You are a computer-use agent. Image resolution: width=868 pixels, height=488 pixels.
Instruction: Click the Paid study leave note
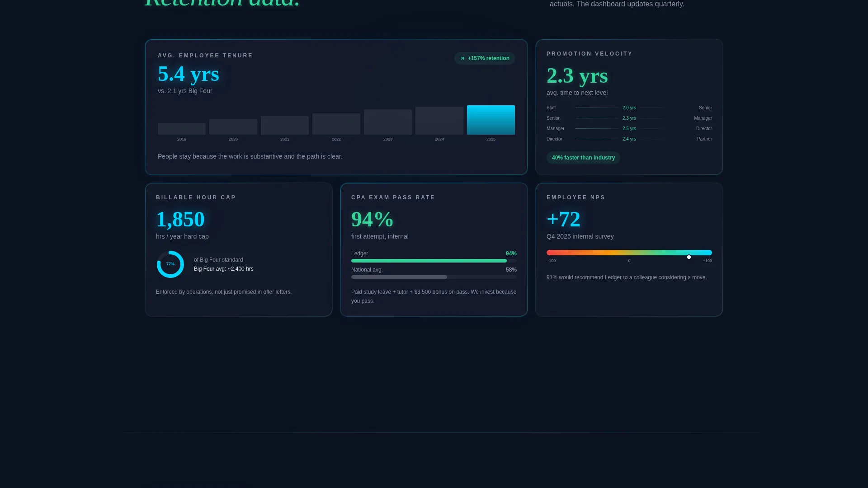[434, 296]
